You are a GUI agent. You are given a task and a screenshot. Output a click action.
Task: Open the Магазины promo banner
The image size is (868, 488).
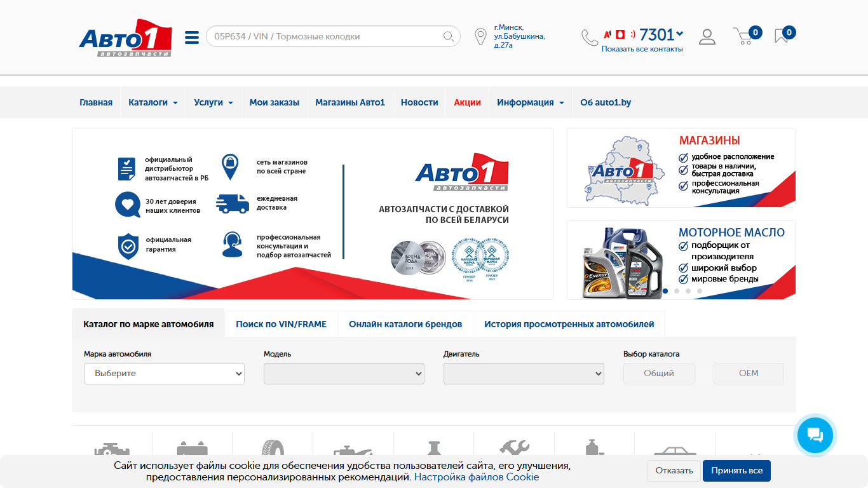[681, 168]
